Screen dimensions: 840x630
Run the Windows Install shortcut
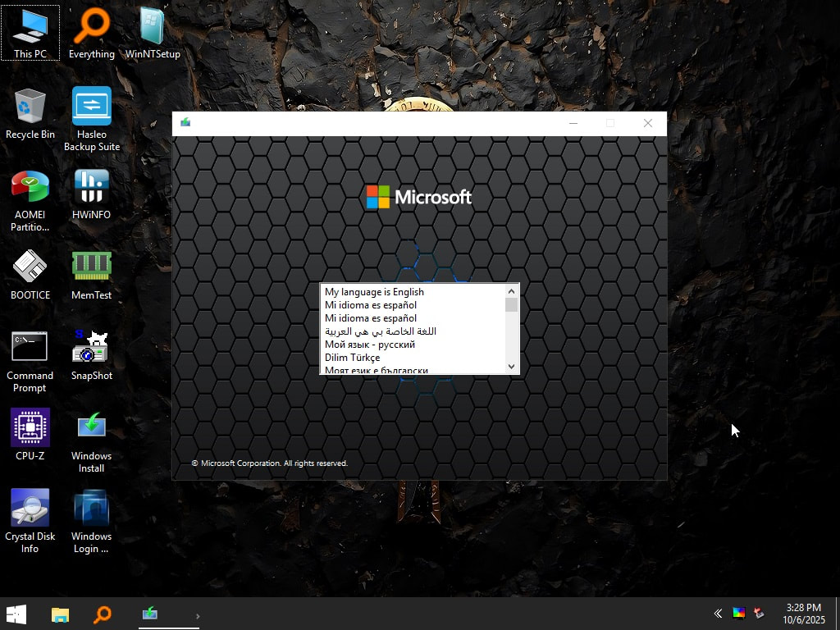(x=91, y=427)
